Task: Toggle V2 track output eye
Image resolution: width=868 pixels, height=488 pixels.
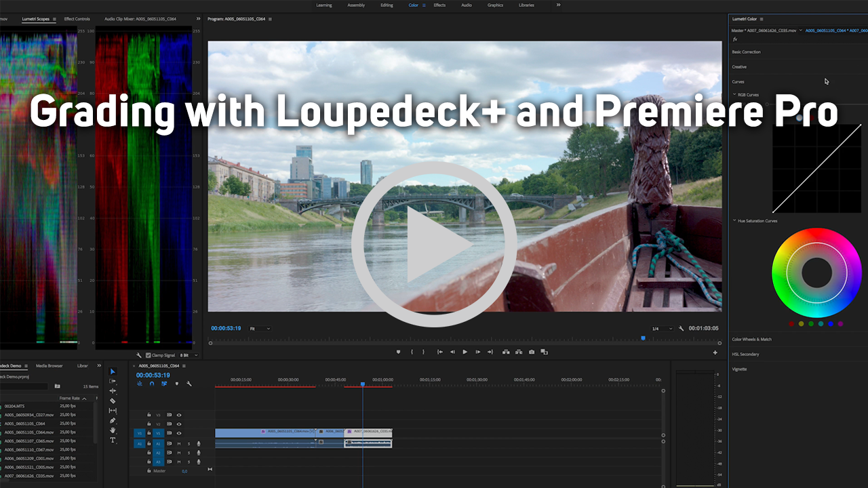Action: pyautogui.click(x=179, y=424)
